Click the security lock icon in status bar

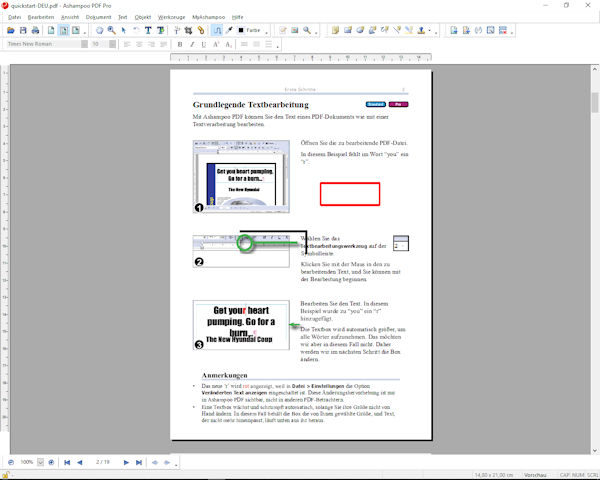pos(6,475)
